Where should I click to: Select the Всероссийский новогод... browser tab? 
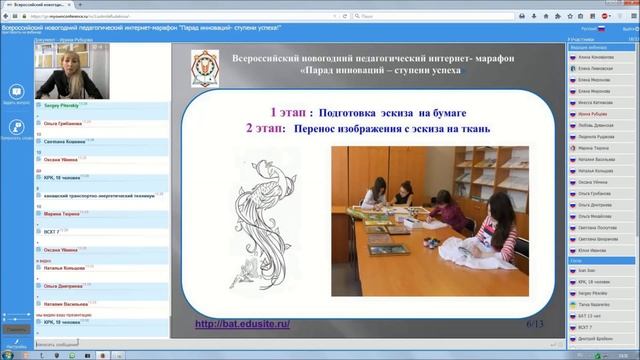38,4
